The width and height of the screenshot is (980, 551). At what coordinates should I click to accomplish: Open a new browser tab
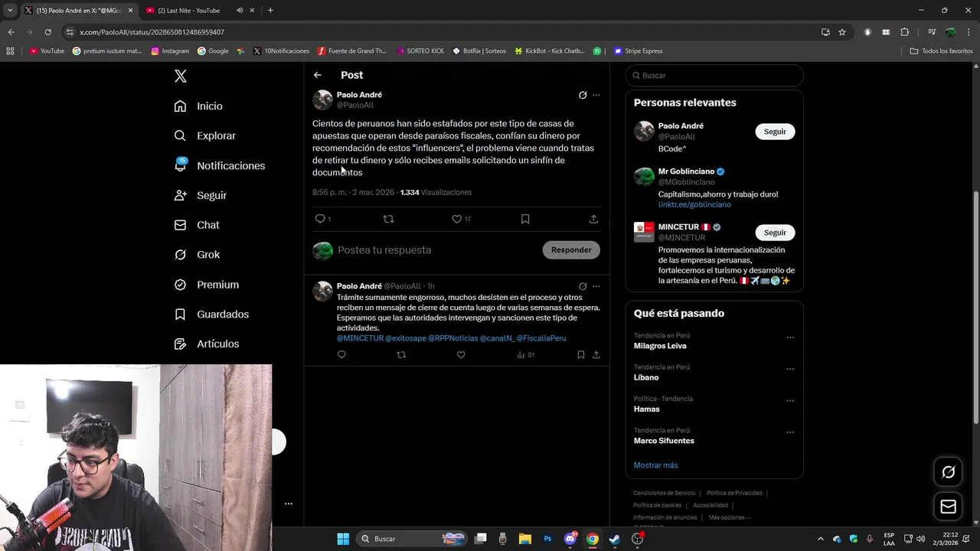tap(270, 10)
